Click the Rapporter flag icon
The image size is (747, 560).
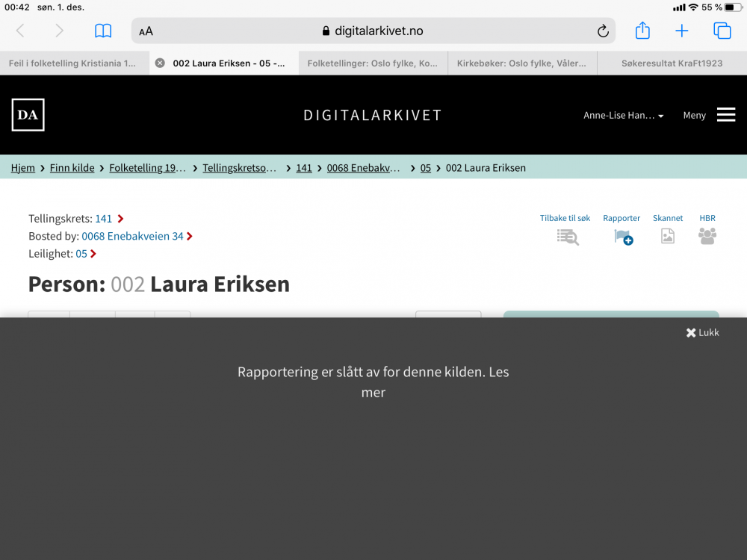622,236
